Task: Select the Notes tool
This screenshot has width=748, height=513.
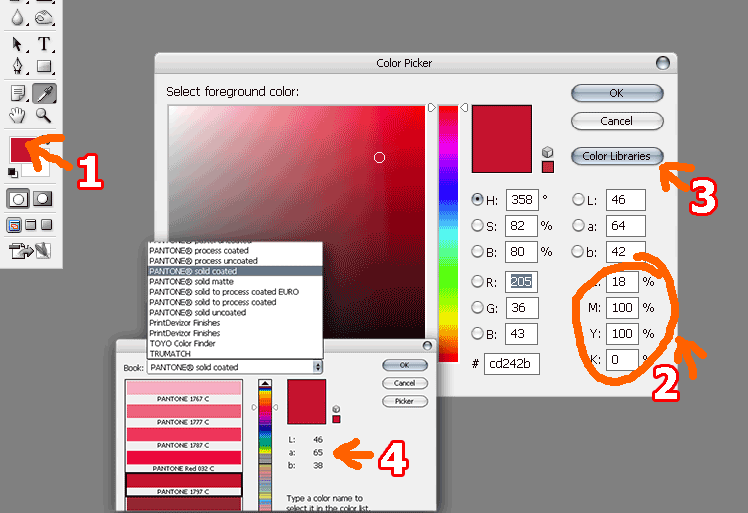Action: click(18, 93)
